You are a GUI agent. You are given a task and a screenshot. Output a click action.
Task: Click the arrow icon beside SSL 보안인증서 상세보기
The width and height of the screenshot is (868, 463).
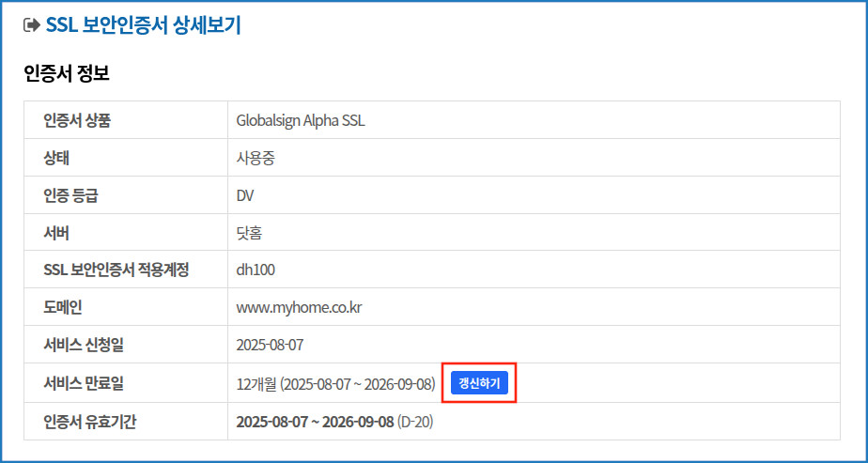pos(32,25)
